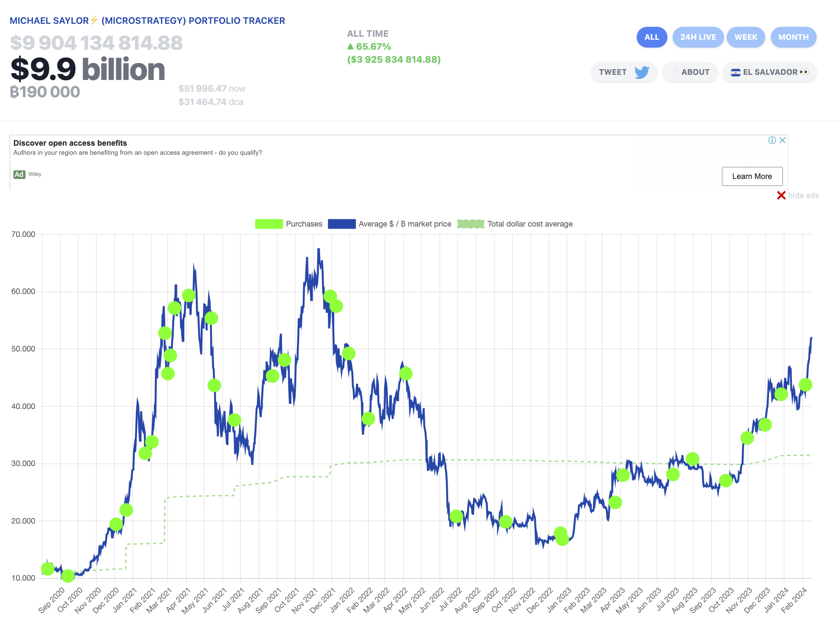
Task: Click the 70.000 y-axis label
Action: pyautogui.click(x=23, y=234)
